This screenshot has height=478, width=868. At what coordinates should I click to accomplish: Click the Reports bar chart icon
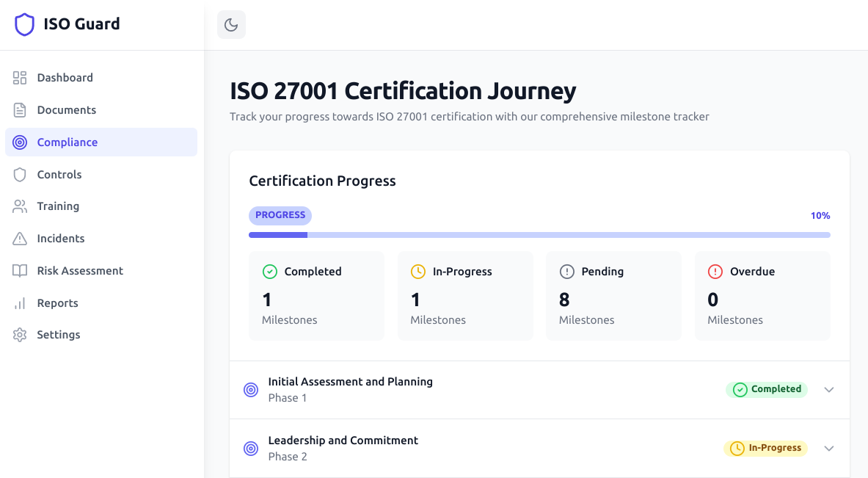click(20, 303)
